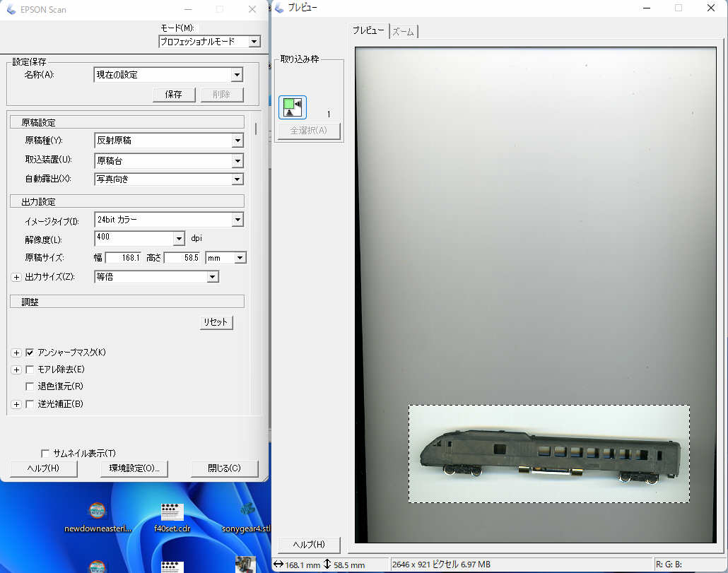Expand モアレ除去 options with plus
Screen dimensions: 728x573
(16, 370)
